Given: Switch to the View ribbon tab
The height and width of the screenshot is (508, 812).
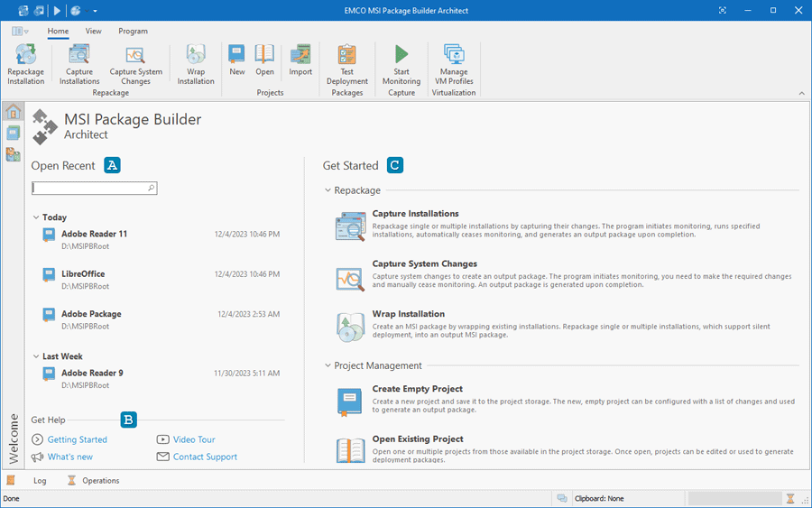Looking at the screenshot, I should 93,31.
